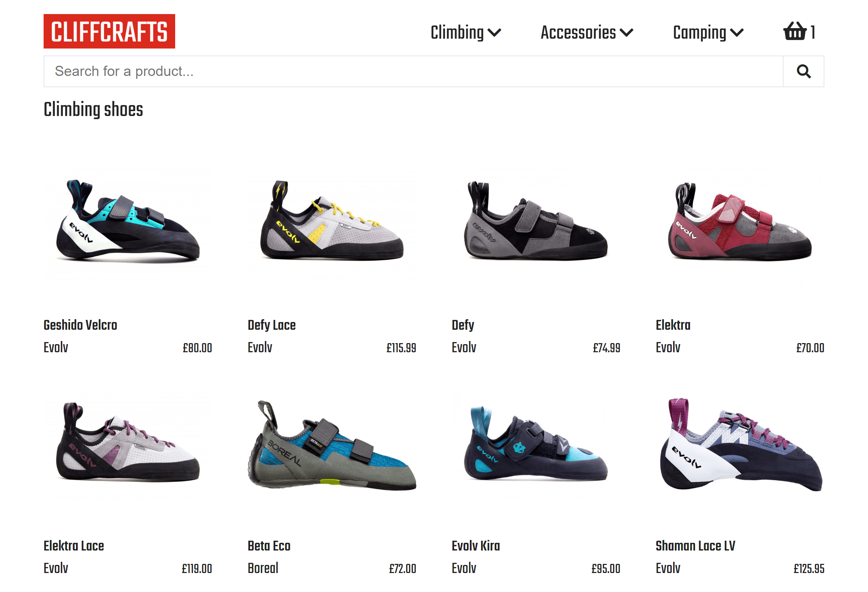Select the red Elektra shoe picture
Screen dimensions: 868x592
[x=740, y=221]
